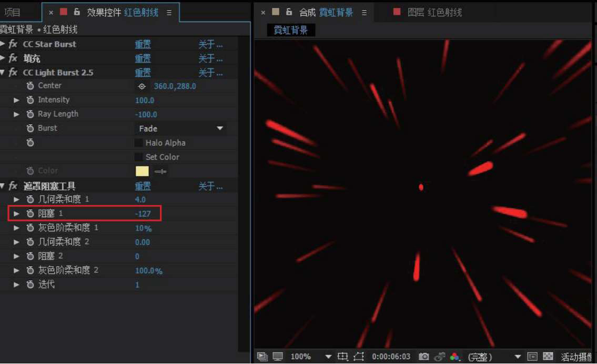Image resolution: width=597 pixels, height=364 pixels.
Task: Click the monitor preview icon in viewer footer
Action: point(278,357)
